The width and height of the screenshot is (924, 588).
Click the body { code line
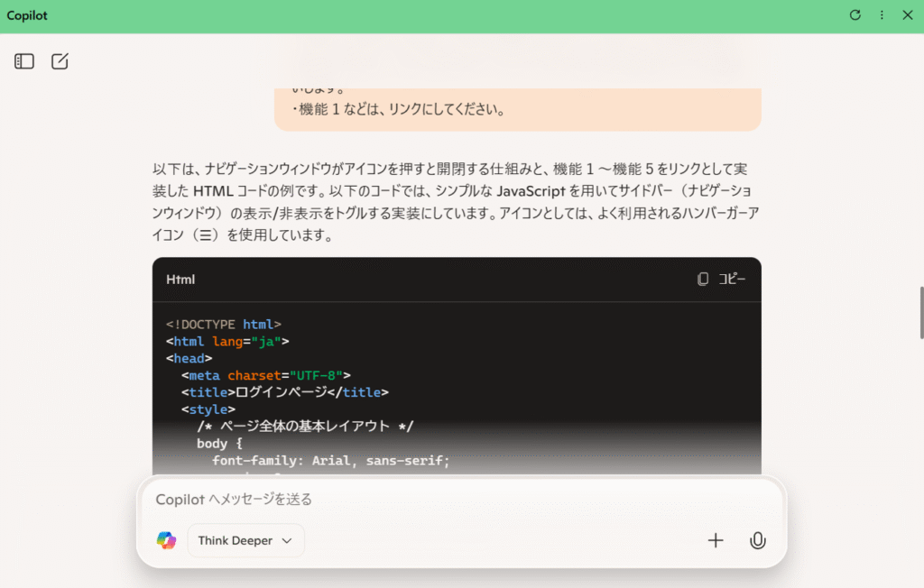tap(219, 443)
